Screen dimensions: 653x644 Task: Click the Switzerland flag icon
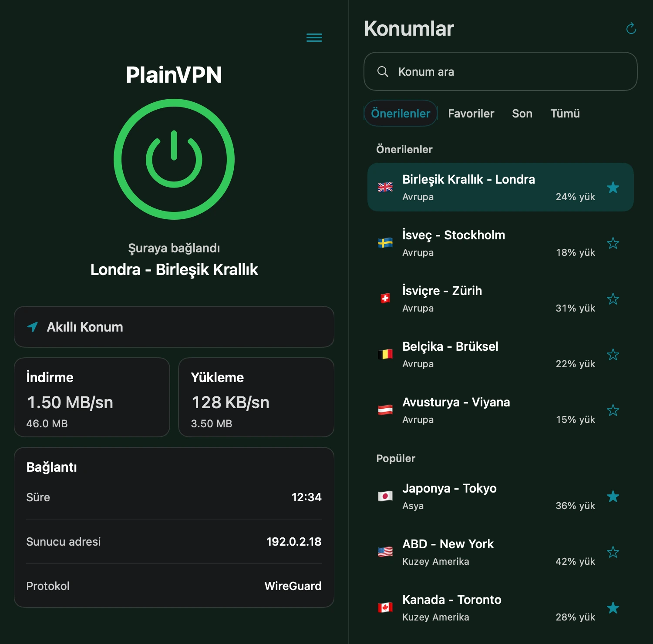385,299
